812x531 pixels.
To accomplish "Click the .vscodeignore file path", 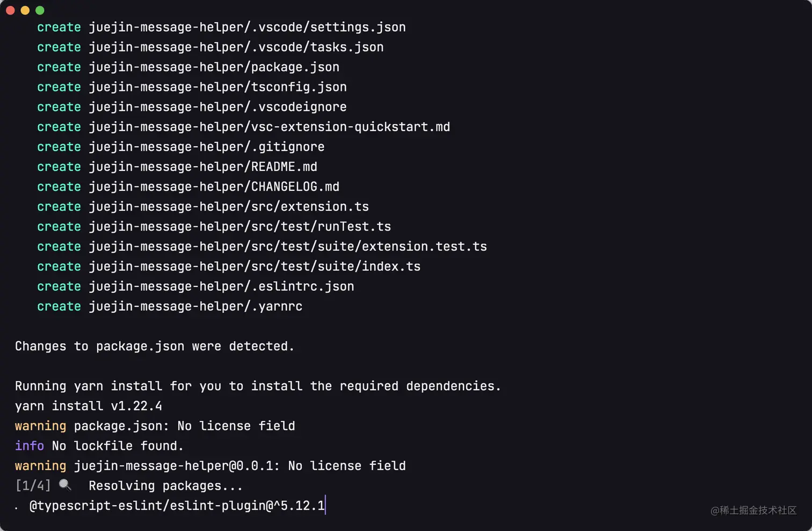I will [x=218, y=107].
